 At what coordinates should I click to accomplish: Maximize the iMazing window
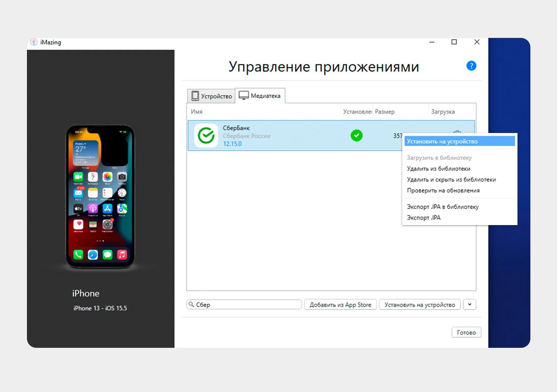point(454,42)
